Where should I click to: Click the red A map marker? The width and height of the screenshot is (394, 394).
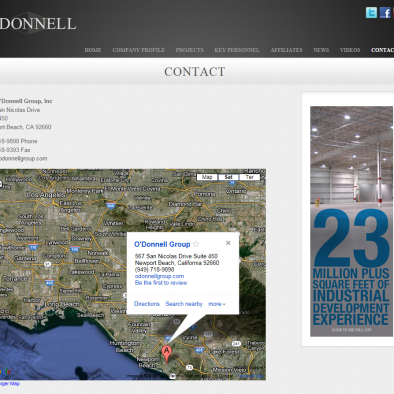pyautogui.click(x=167, y=354)
